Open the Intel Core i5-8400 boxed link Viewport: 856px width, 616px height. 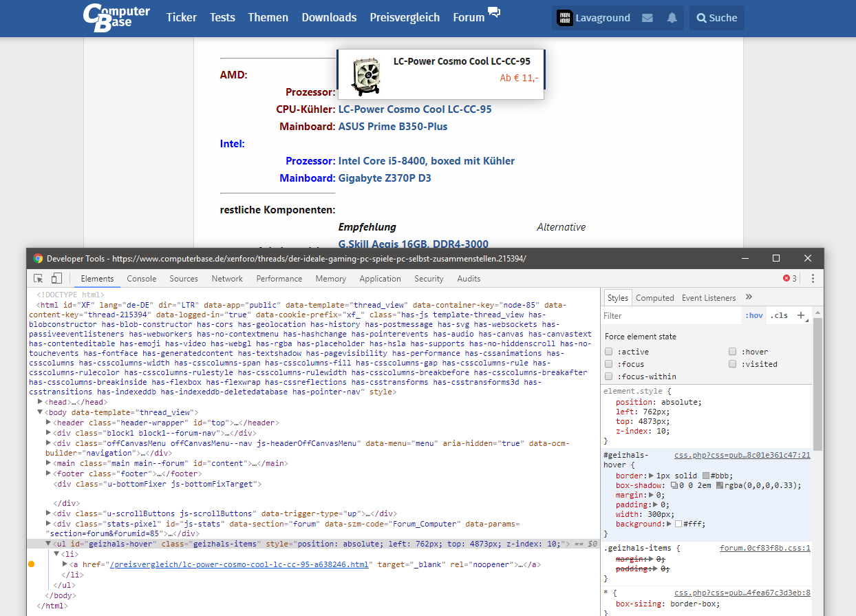click(427, 161)
